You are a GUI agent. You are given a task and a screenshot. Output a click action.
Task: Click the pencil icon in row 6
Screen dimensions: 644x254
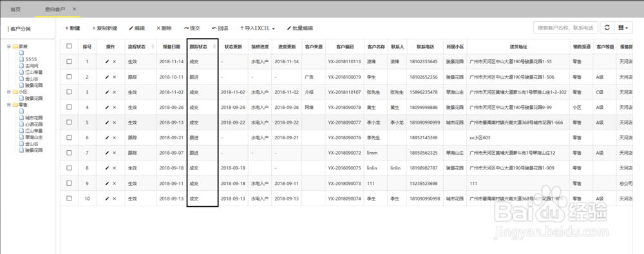[x=107, y=138]
